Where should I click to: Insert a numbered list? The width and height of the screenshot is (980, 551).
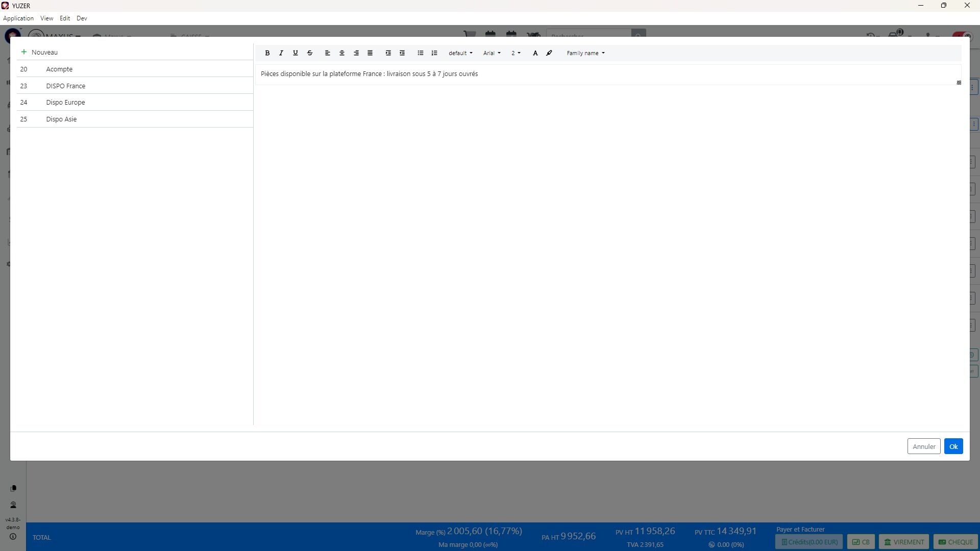[434, 53]
